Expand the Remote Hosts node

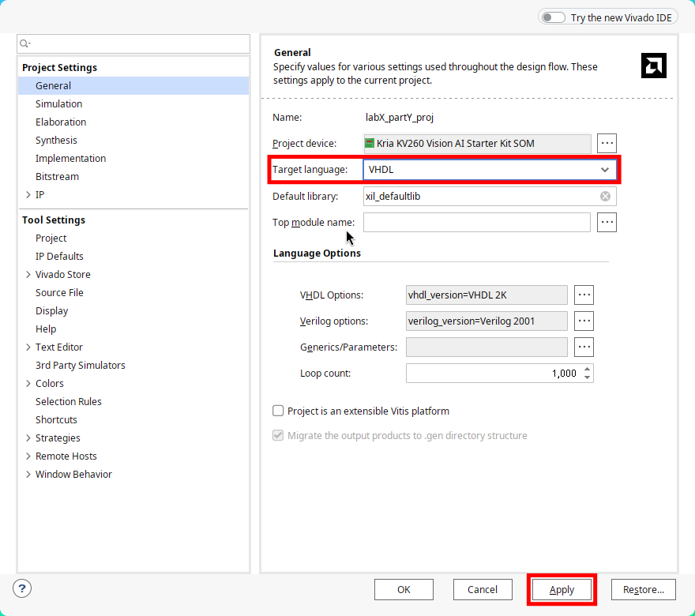28,456
